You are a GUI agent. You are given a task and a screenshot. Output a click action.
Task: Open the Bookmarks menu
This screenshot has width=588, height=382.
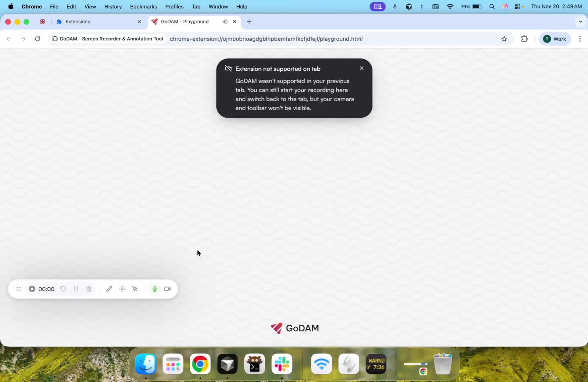143,6
